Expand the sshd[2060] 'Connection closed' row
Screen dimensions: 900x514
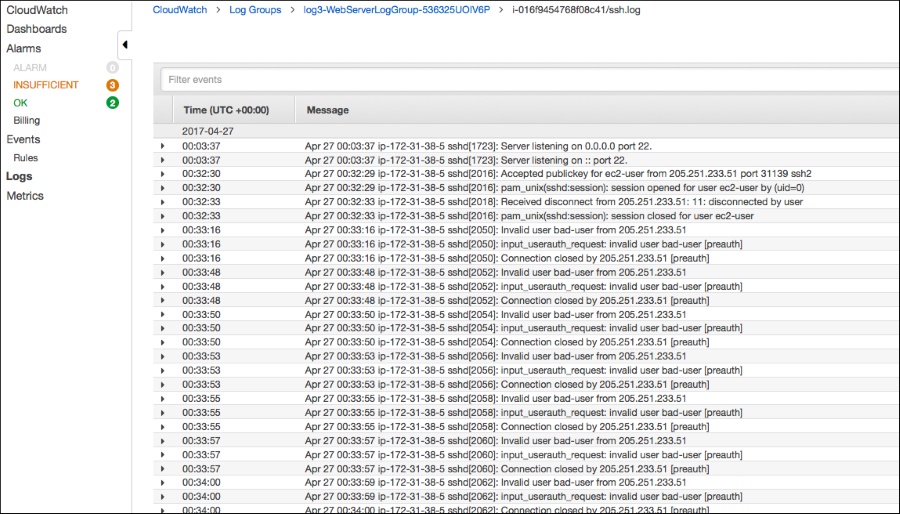pos(162,469)
